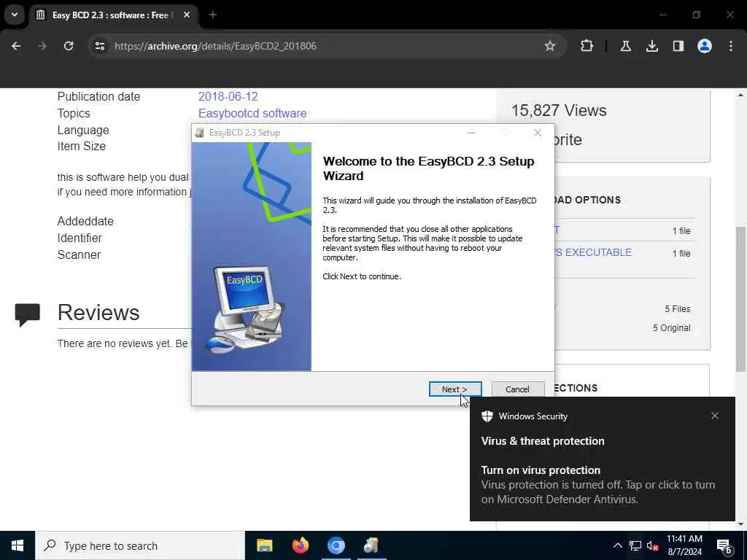Click the Publication date label
The width and height of the screenshot is (747, 560).
(98, 97)
